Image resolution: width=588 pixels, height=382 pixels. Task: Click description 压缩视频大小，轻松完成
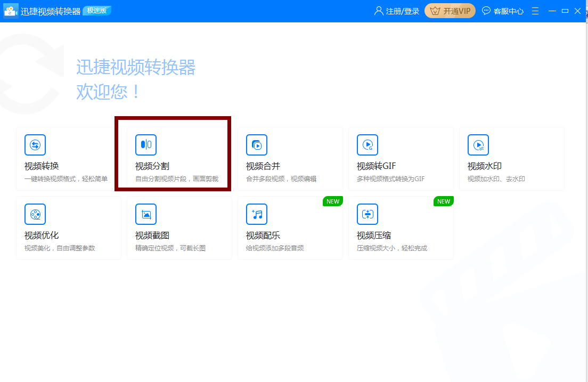[392, 248]
